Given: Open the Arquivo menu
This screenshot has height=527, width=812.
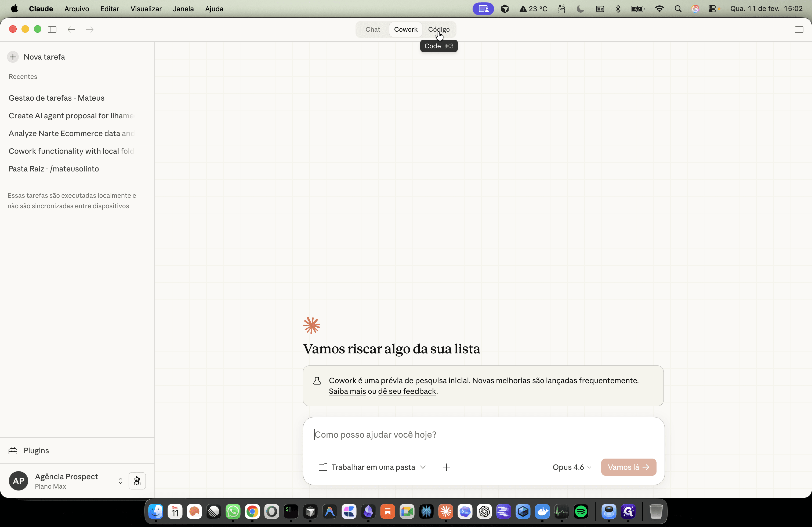Looking at the screenshot, I should 77,9.
